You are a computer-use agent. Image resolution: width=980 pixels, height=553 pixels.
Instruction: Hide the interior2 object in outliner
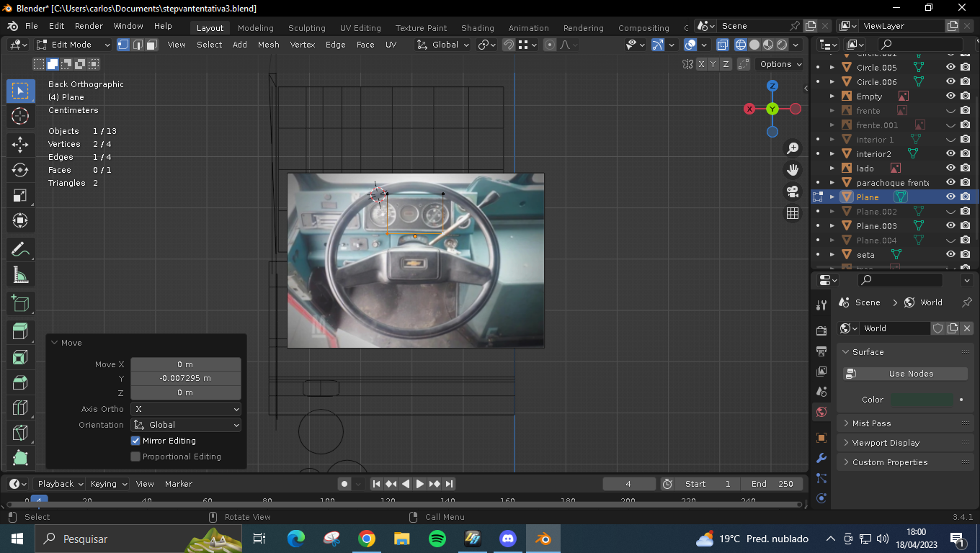(950, 153)
